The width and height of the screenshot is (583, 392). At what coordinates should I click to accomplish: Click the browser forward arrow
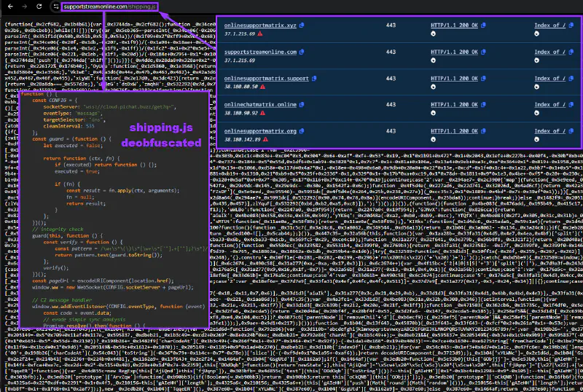pyautogui.click(x=25, y=7)
